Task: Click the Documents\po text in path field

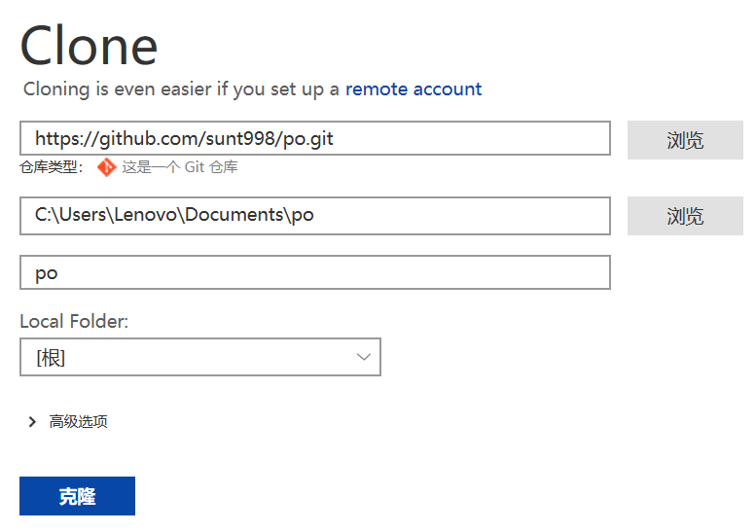Action: coord(249,215)
